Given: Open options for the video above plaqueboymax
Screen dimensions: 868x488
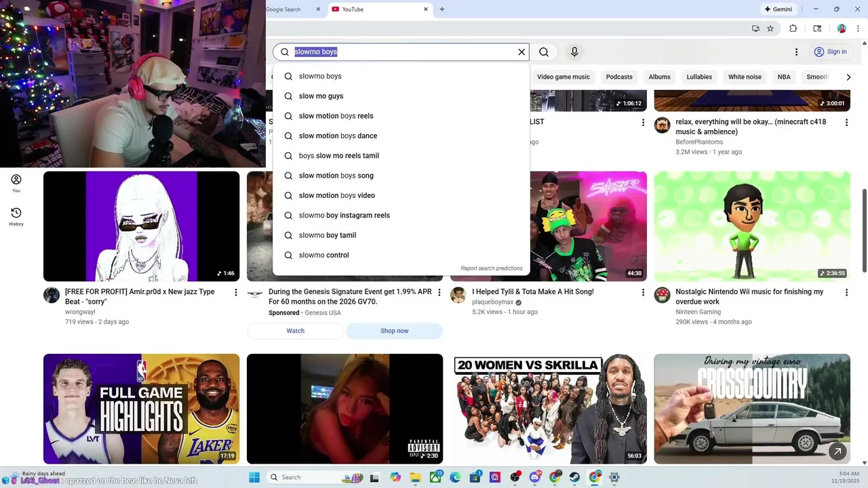Looking at the screenshot, I should tap(643, 123).
